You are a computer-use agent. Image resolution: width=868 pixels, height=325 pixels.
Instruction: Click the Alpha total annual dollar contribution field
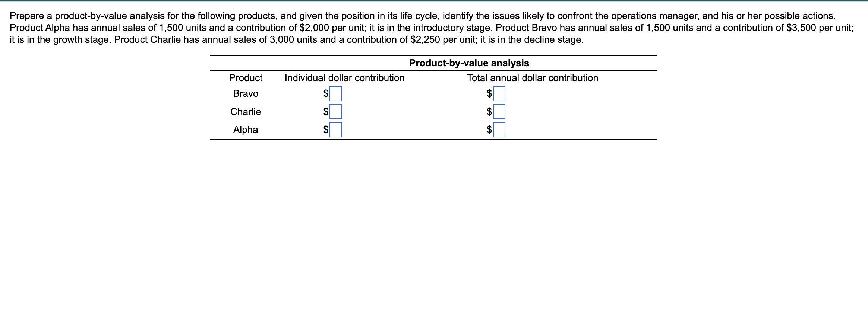click(499, 130)
